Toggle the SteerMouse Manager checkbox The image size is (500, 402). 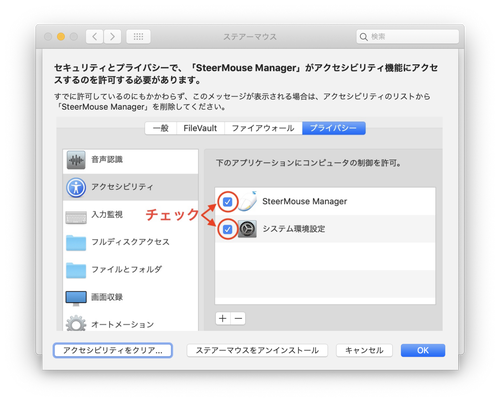point(228,202)
